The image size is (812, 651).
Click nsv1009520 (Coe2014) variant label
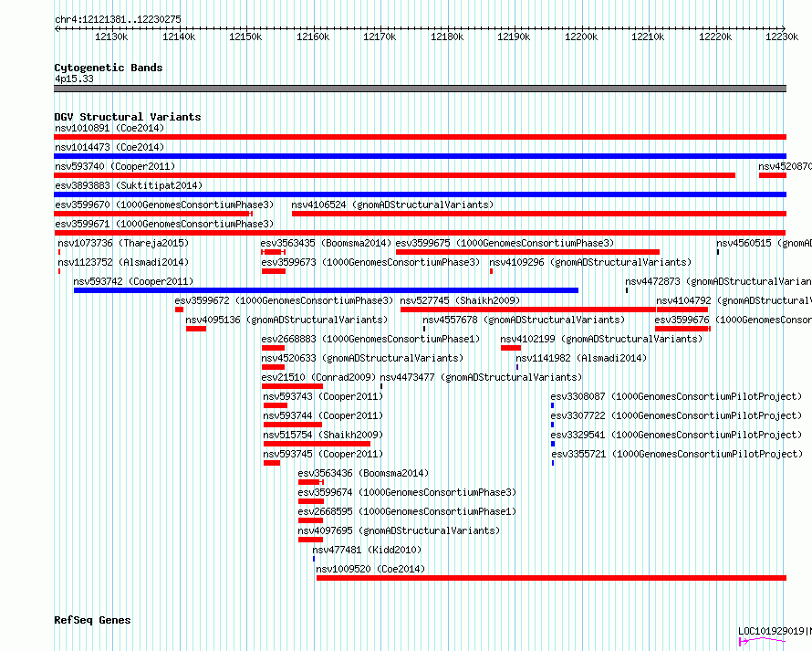(370, 569)
